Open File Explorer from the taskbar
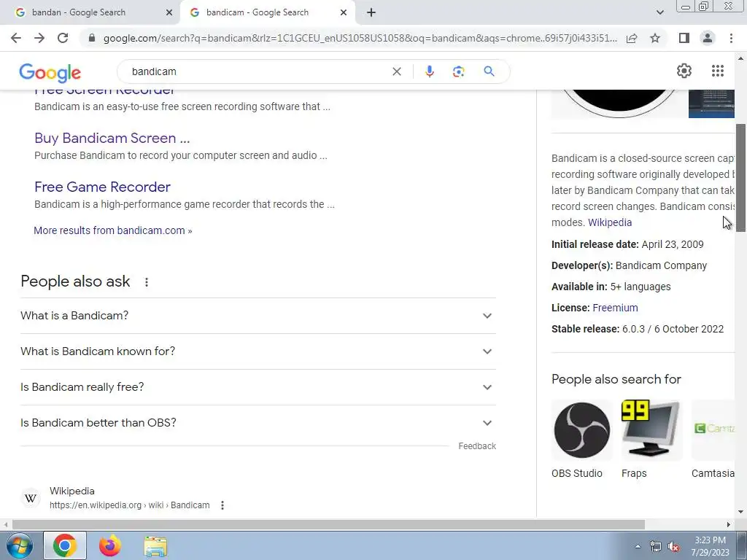 click(155, 546)
